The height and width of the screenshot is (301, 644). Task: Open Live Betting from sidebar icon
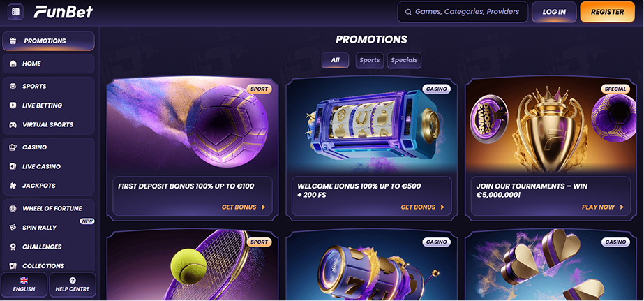click(13, 105)
